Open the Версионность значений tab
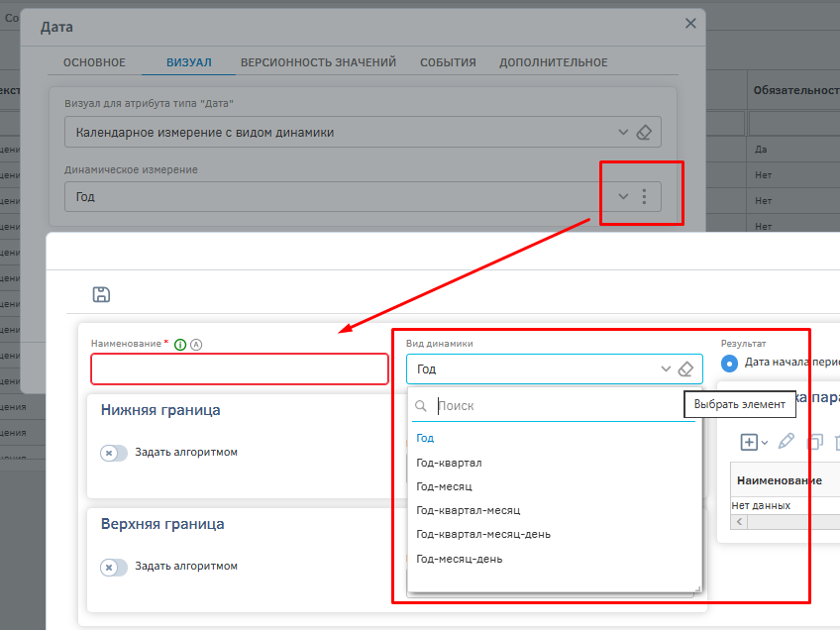Image resolution: width=840 pixels, height=630 pixels. [318, 62]
